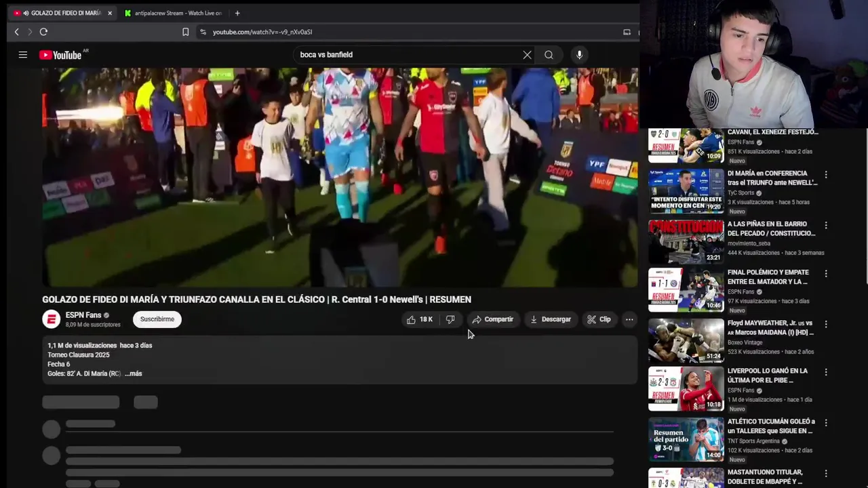Open the ESPN Fans channel name link
This screenshot has width=868, height=488.
coord(83,315)
